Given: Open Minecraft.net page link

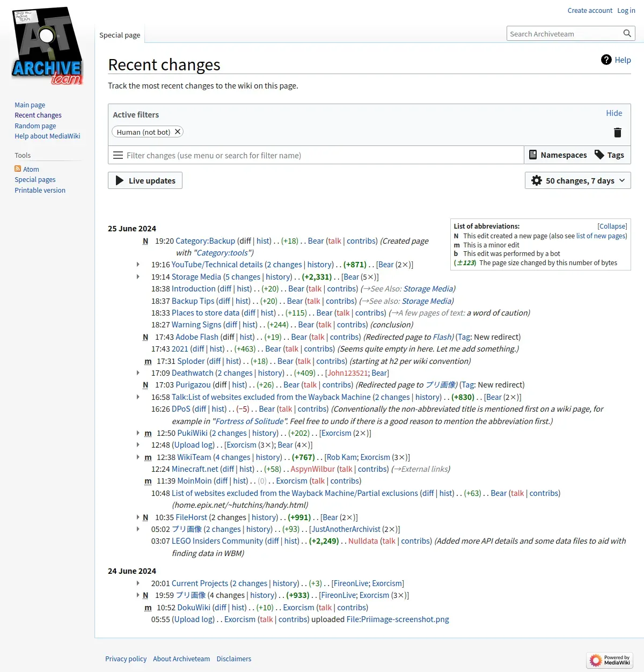Looking at the screenshot, I should click(195, 469).
